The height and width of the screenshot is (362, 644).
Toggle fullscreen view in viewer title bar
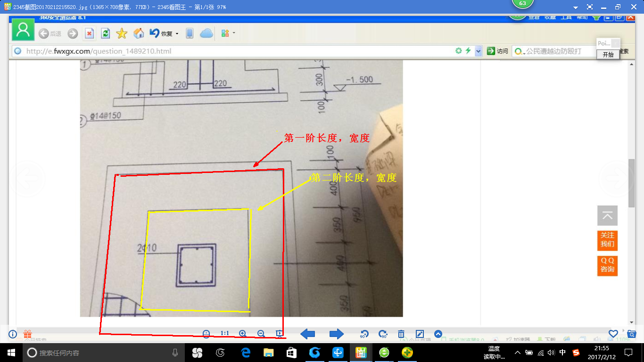tap(590, 7)
